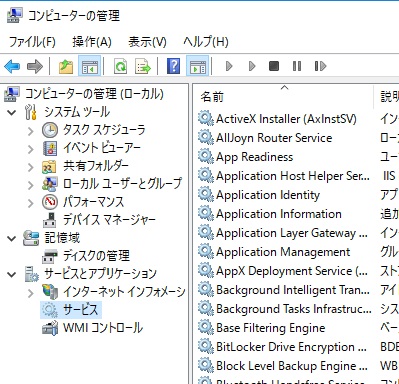Collapse the 記憶域 tree node
This screenshot has height=384, width=399.
[x=12, y=238]
